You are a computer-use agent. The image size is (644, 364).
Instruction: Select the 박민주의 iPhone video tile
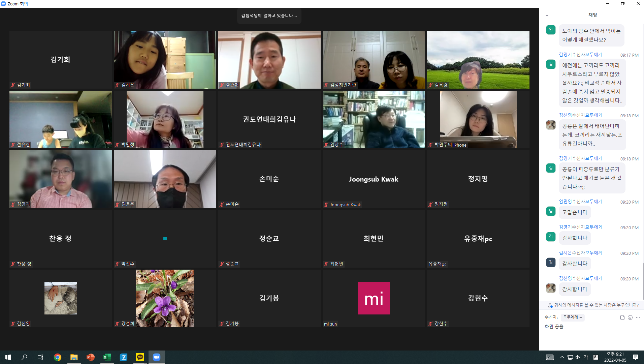tap(478, 119)
